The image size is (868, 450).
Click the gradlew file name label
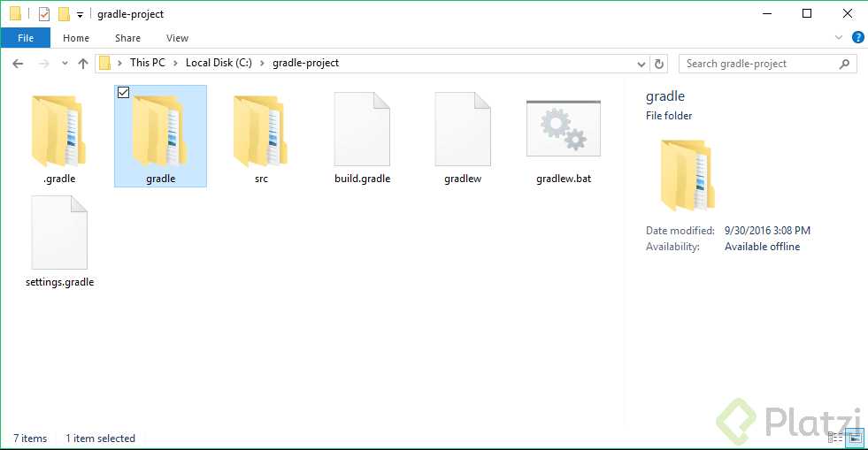(x=463, y=179)
